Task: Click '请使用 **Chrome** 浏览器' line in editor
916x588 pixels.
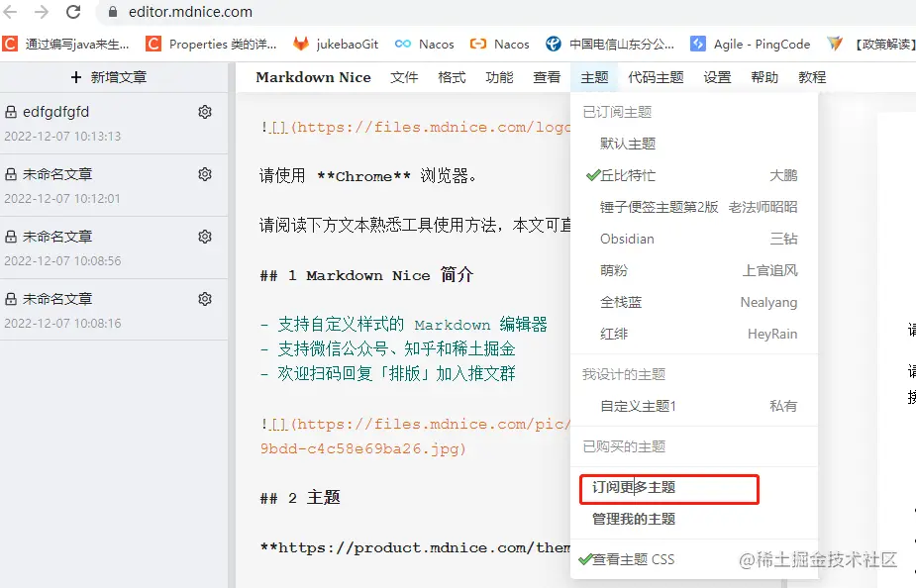Action: click(368, 176)
